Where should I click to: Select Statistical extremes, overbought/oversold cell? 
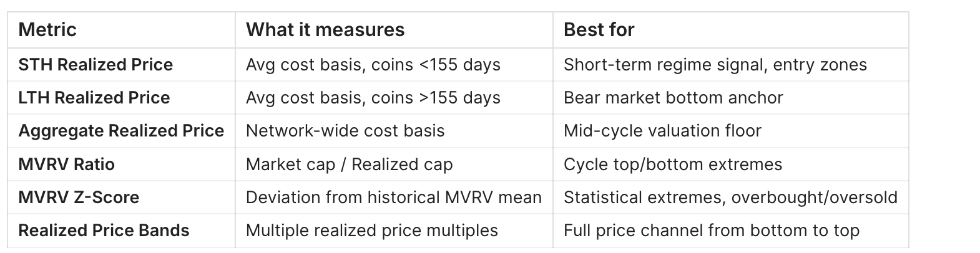click(x=730, y=198)
